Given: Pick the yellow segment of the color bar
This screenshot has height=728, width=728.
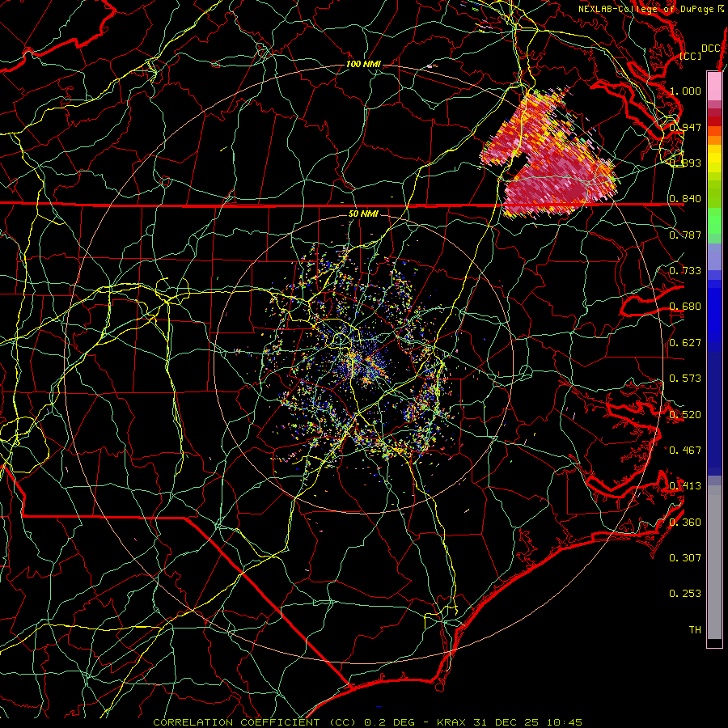Looking at the screenshot, I should [x=714, y=159].
